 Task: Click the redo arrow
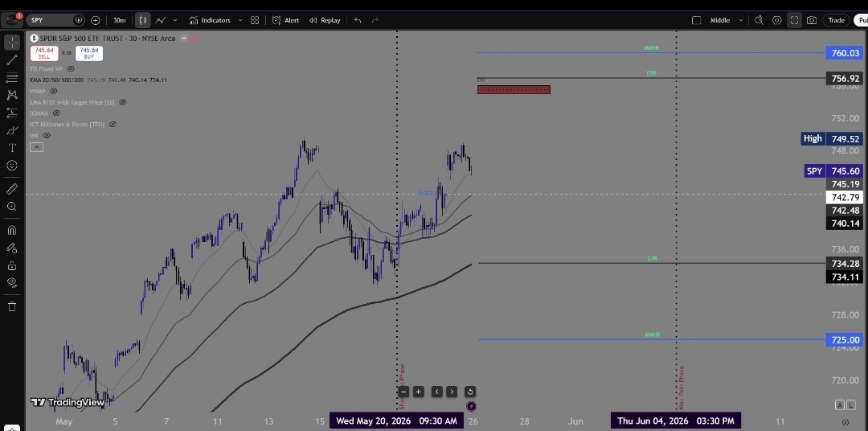coord(375,20)
